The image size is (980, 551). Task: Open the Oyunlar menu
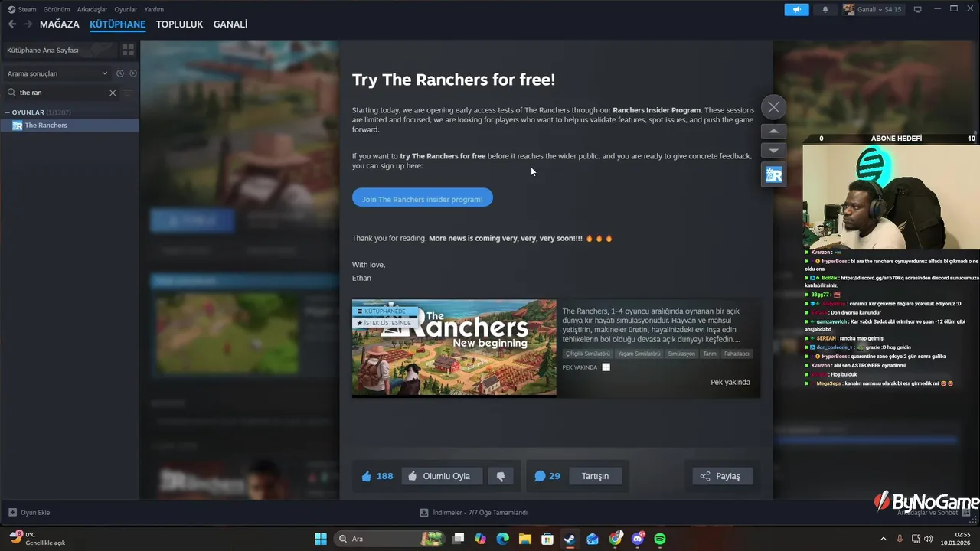point(126,9)
